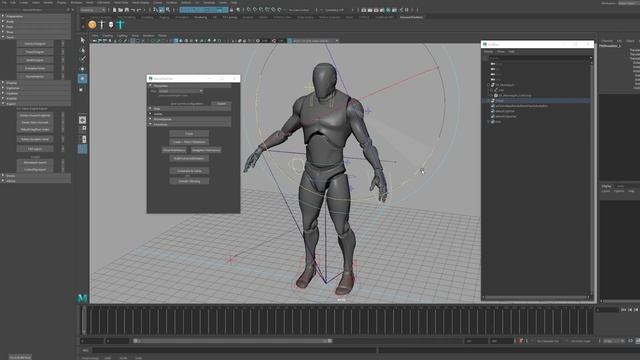This screenshot has width=640, height=360.
Task: Switch to four-view panel layout
Action: (x=82, y=129)
